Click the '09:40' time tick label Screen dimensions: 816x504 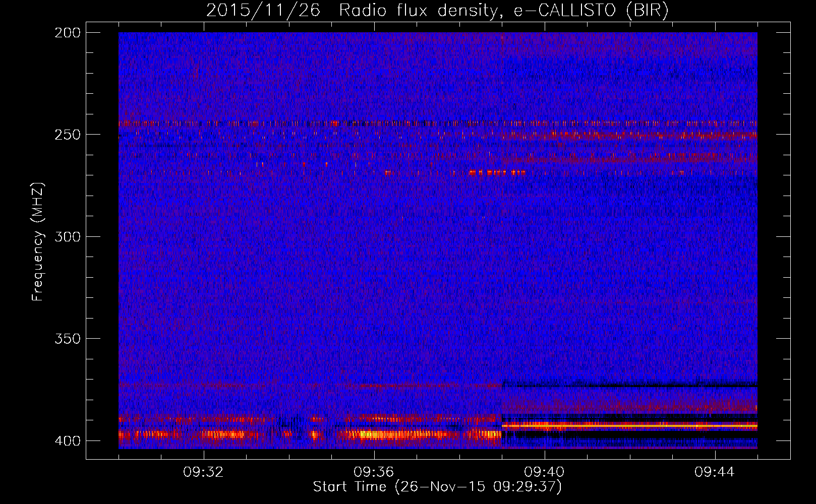[x=545, y=472]
